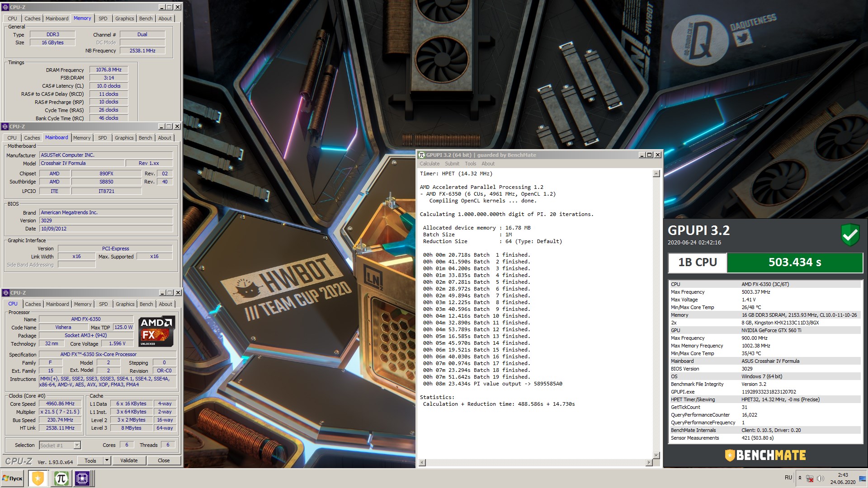
Task: Click the Tools button in CPU-Z
Action: [x=90, y=460]
